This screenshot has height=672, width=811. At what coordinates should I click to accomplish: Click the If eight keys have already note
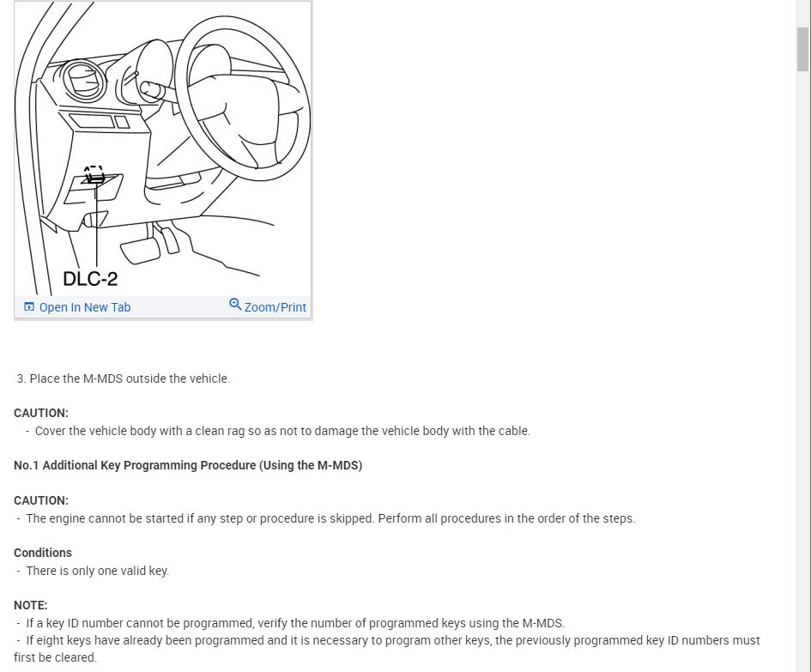(387, 649)
